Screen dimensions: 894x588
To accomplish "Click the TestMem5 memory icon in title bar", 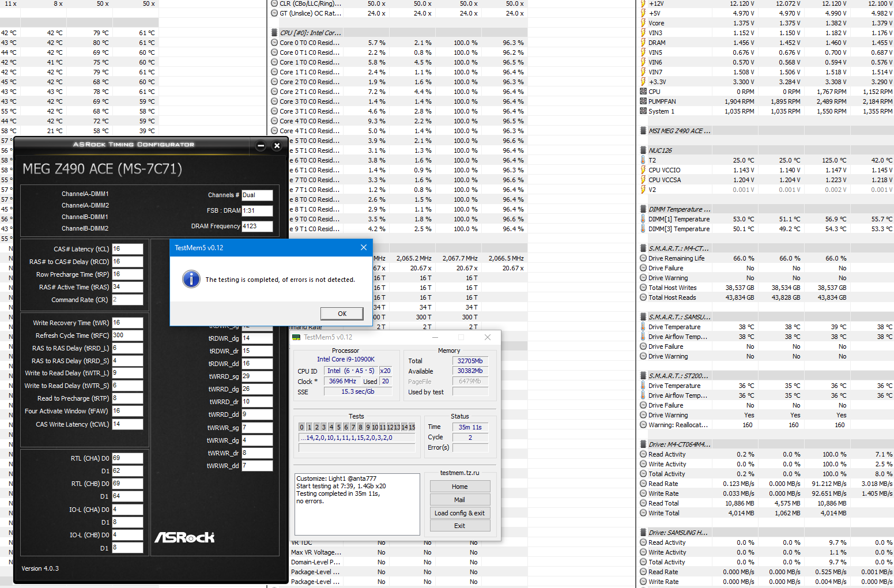I will pos(296,337).
